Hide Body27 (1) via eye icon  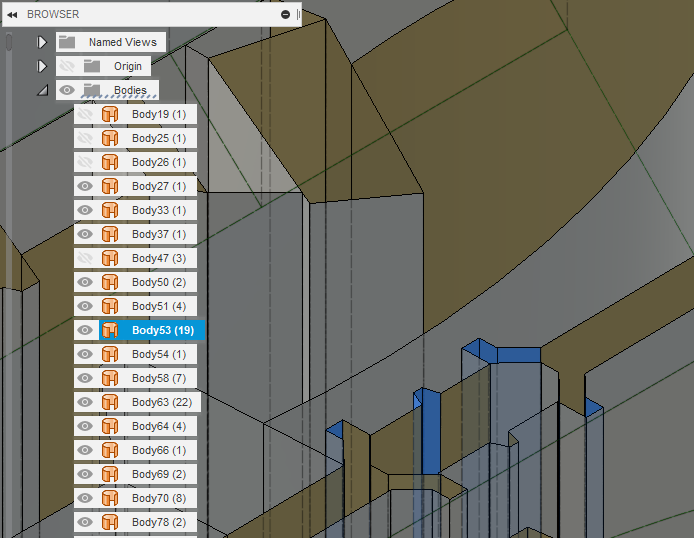(x=85, y=186)
